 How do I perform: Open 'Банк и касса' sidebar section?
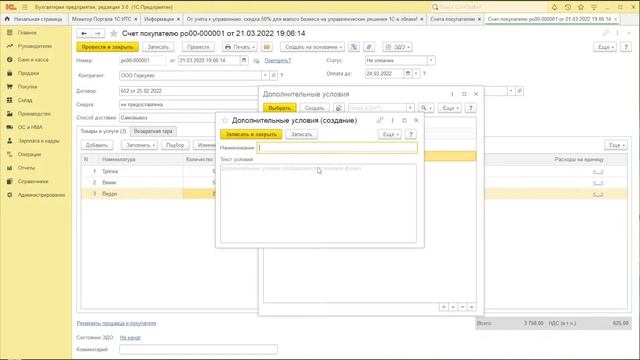tap(33, 60)
